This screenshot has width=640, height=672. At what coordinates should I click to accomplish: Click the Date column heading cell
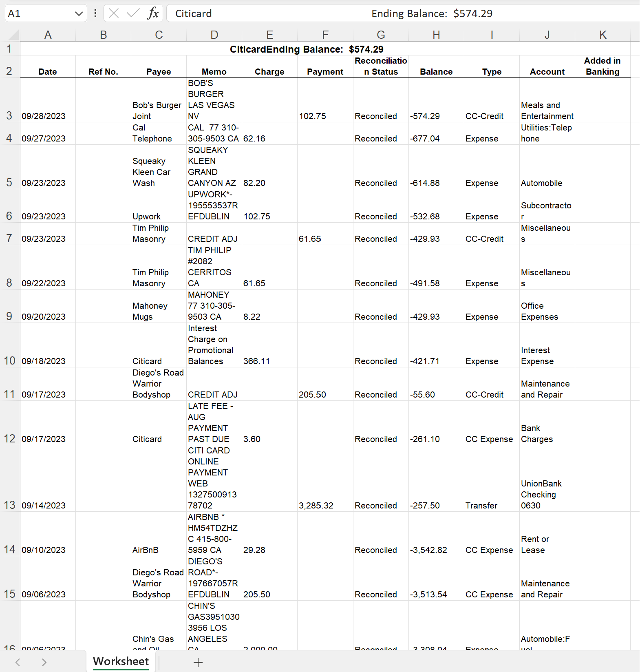tap(48, 67)
